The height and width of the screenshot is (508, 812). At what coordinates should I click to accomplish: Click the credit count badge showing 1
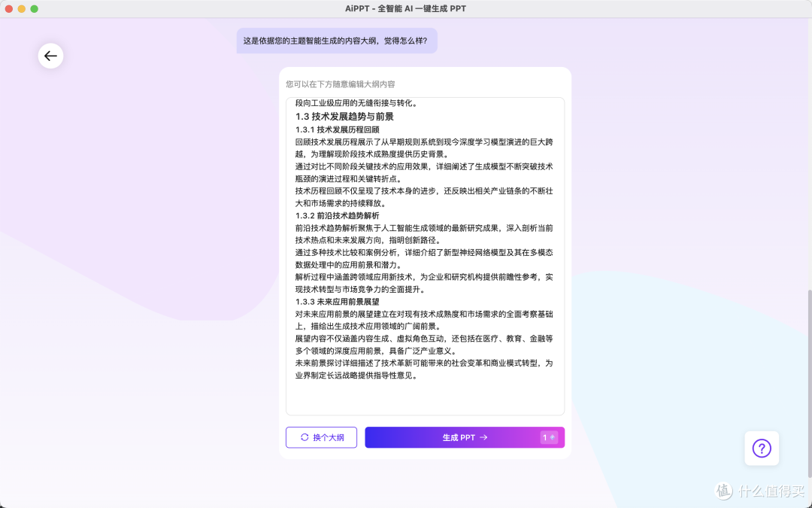tap(549, 437)
